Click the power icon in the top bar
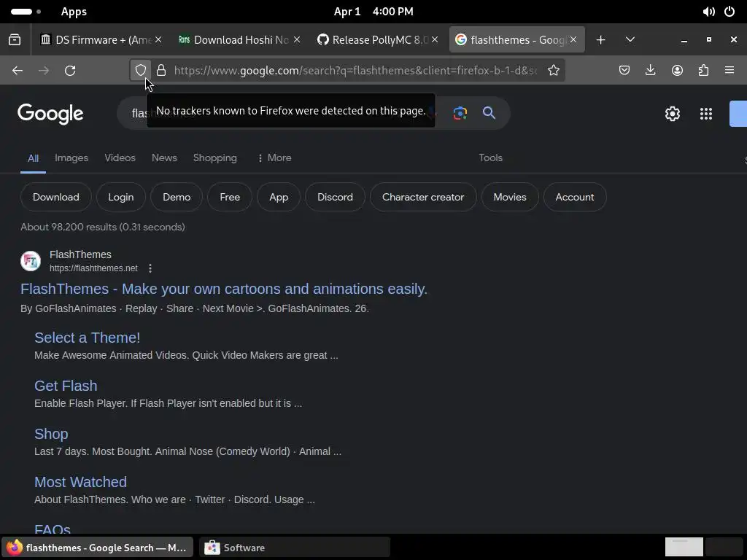This screenshot has height=560, width=747. coord(729,12)
